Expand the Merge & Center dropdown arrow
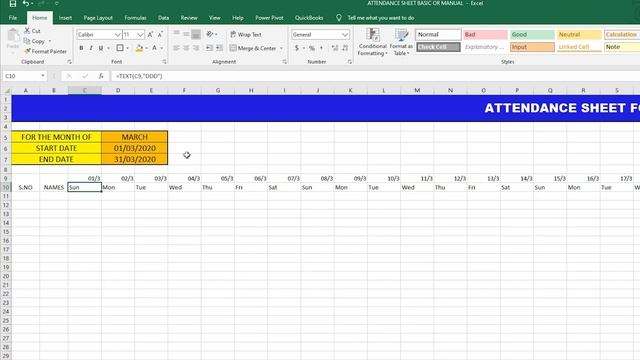This screenshot has height=360, width=640. tap(281, 48)
